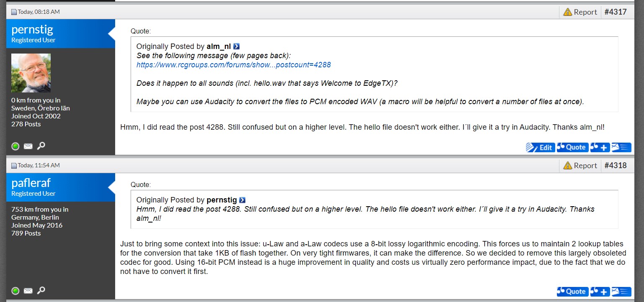The image size is (644, 302).
Task: Open the post #4317 permalink number
Action: (x=616, y=12)
